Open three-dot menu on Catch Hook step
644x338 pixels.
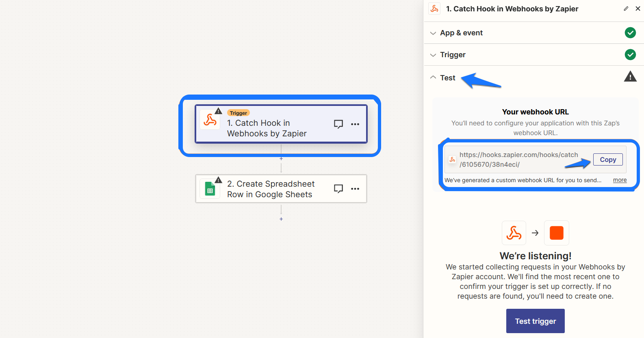(355, 124)
